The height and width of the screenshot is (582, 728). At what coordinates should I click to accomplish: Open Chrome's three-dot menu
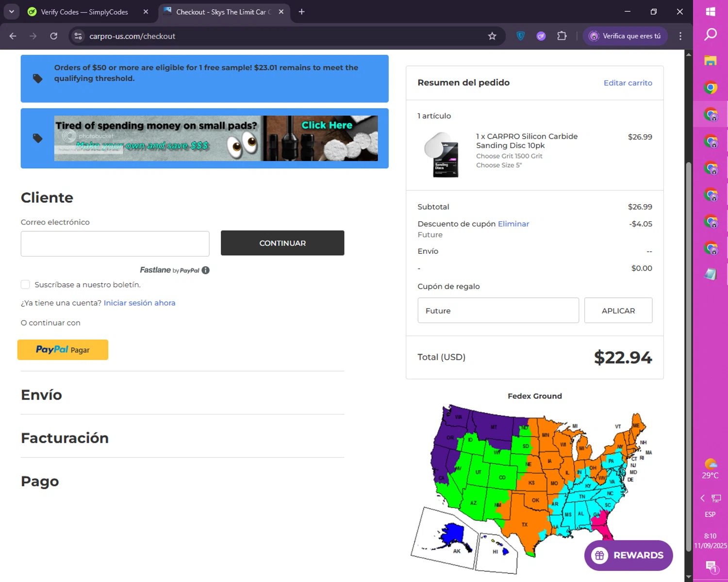pyautogui.click(x=680, y=36)
